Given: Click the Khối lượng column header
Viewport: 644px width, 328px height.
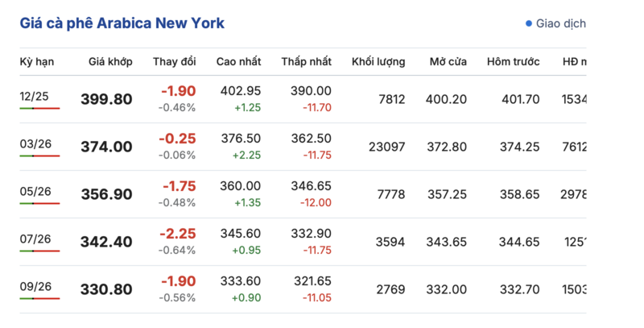Looking at the screenshot, I should [x=378, y=62].
